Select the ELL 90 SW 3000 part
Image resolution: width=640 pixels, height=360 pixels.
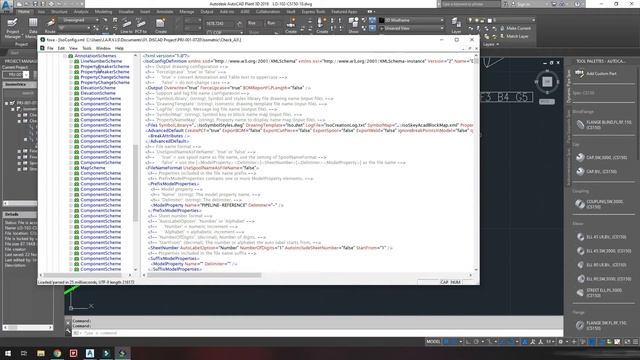[604, 279]
